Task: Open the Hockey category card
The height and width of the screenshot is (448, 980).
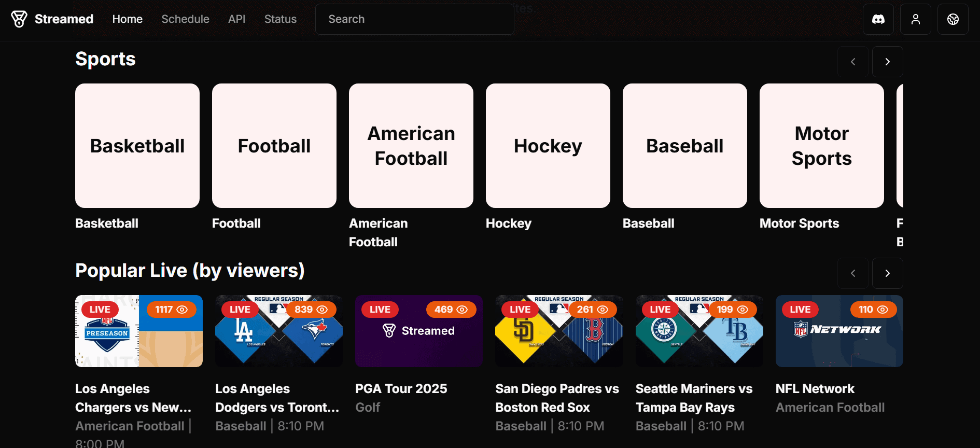Action: 548,146
